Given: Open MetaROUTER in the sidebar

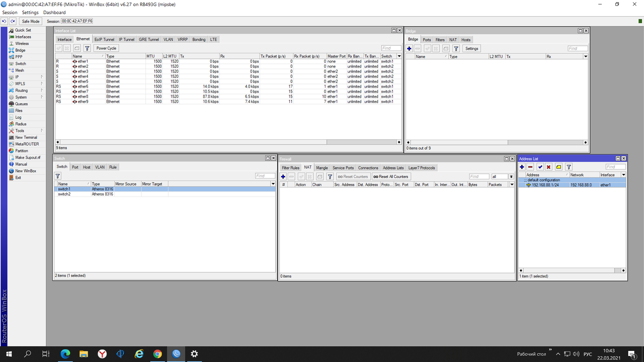Looking at the screenshot, I should tap(27, 144).
